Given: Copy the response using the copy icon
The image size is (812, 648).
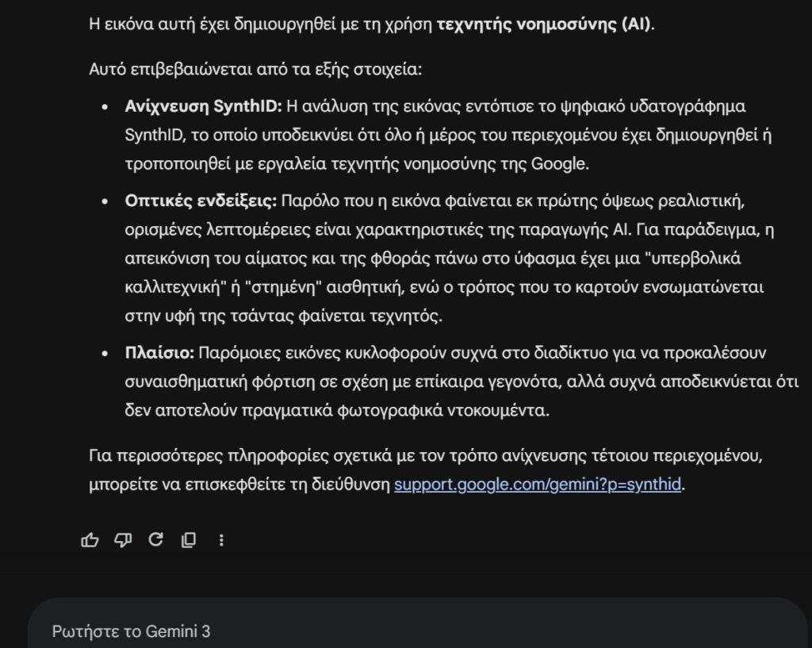Looking at the screenshot, I should [x=189, y=540].
